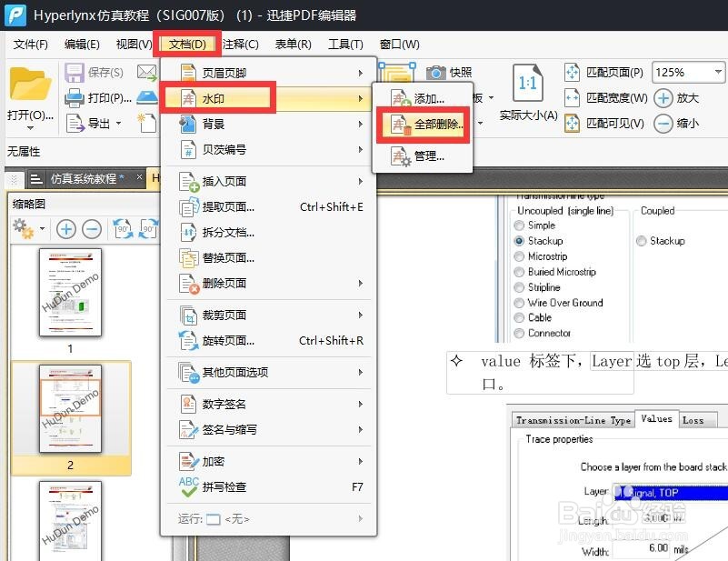Rotate thumbnails counterclockwise 90° icon

[123, 229]
